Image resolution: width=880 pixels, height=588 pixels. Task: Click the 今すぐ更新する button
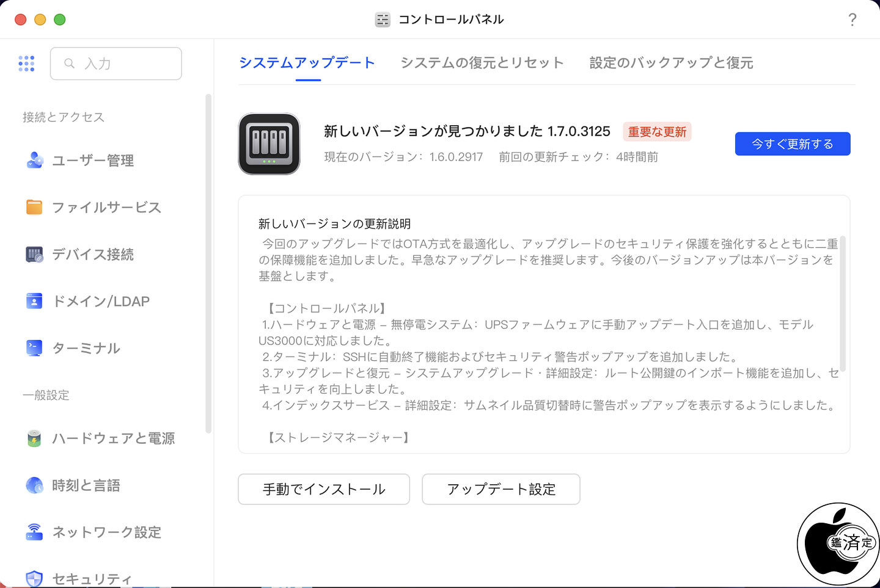(793, 144)
